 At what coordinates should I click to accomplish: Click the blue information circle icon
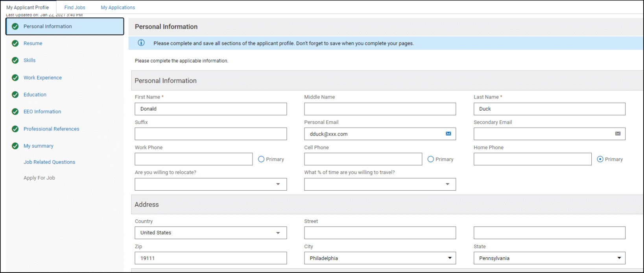click(141, 43)
